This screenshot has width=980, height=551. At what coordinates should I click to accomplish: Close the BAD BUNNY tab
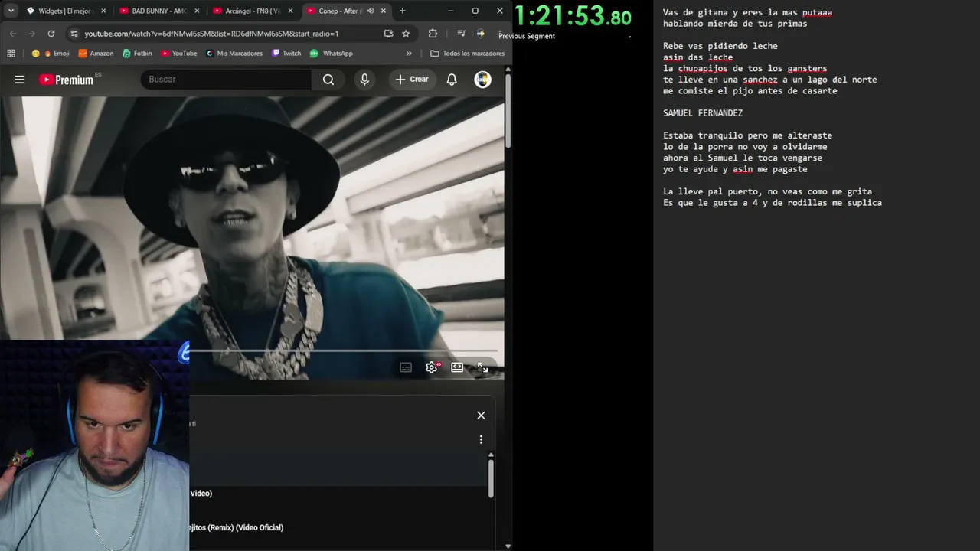(x=197, y=11)
